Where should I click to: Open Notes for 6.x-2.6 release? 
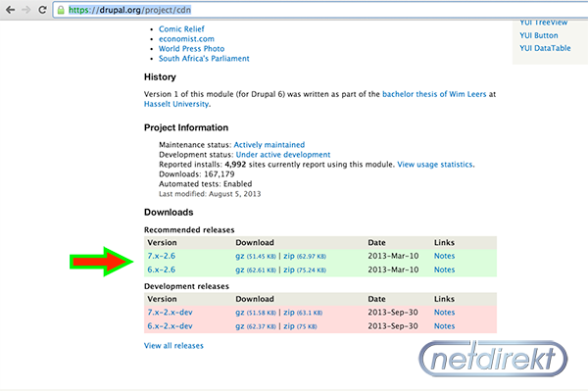[444, 269]
